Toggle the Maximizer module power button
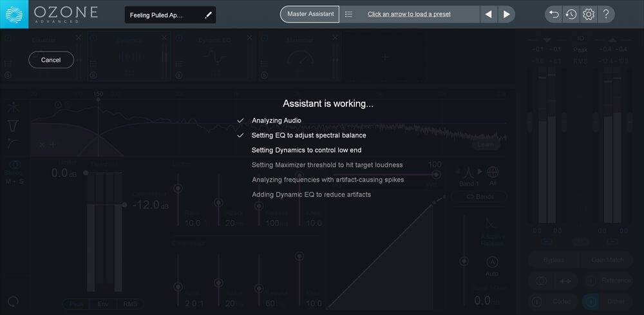The width and height of the screenshot is (644, 315). [x=264, y=38]
